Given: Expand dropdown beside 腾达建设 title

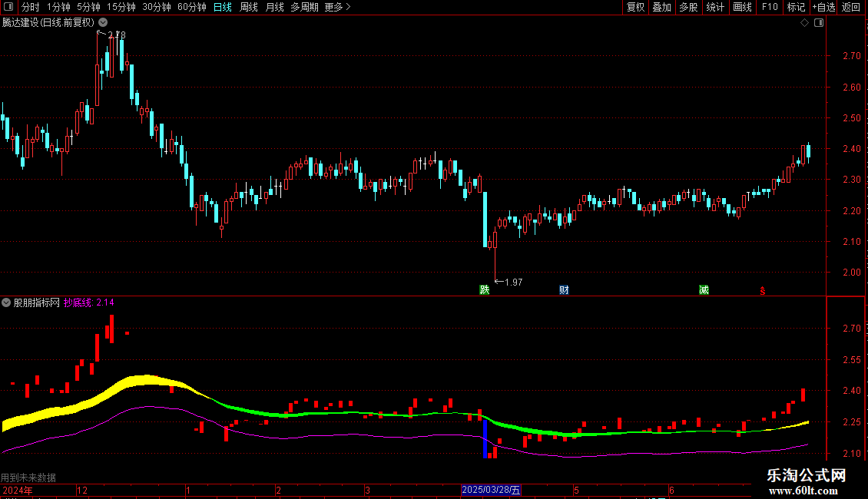Looking at the screenshot, I should coord(103,23).
